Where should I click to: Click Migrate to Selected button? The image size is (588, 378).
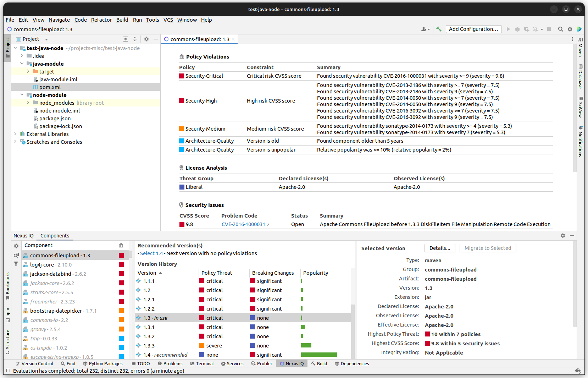tap(488, 248)
